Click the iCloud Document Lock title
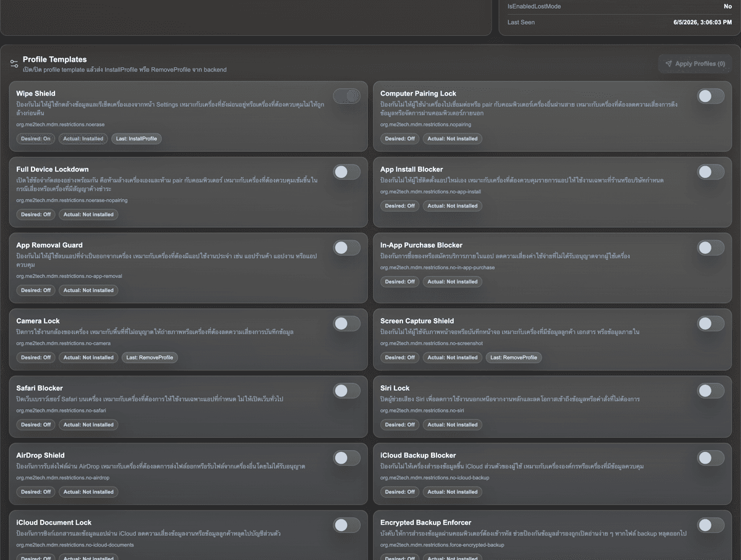Viewport: 741px width, 560px height. (x=54, y=522)
